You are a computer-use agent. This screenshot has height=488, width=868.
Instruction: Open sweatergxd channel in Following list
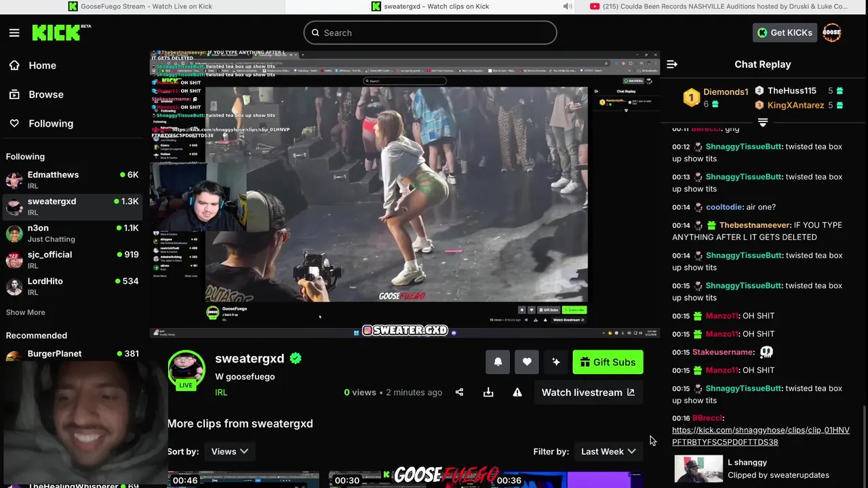[73, 206]
